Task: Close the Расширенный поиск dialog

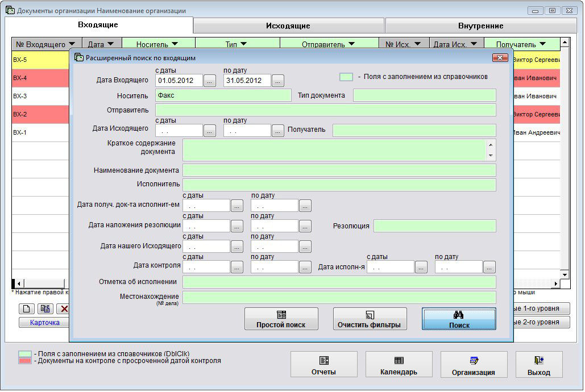Action: 500,57
